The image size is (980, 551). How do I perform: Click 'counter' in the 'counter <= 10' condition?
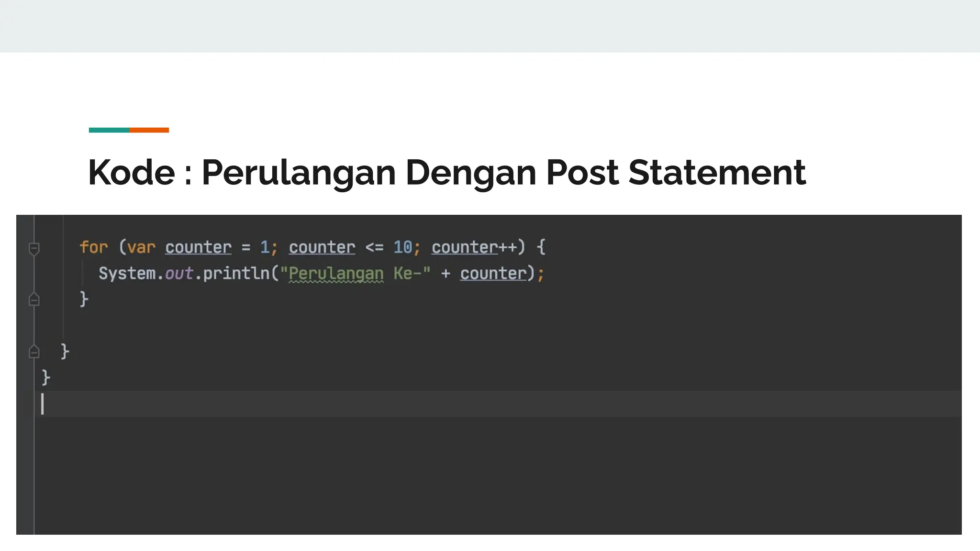click(x=322, y=247)
